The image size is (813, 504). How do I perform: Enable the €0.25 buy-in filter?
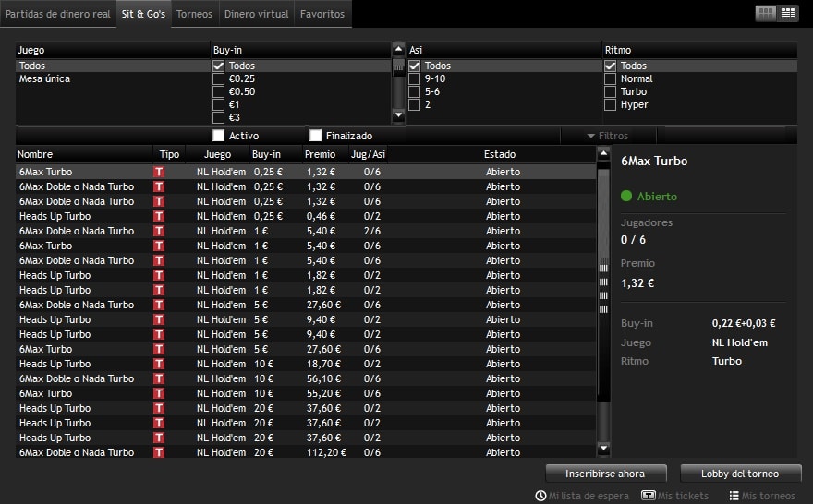click(218, 78)
